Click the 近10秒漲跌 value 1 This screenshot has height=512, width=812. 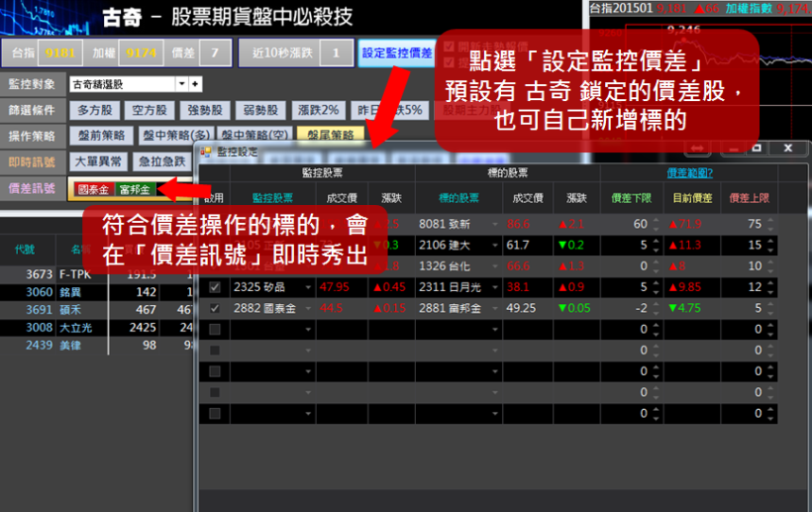[336, 52]
